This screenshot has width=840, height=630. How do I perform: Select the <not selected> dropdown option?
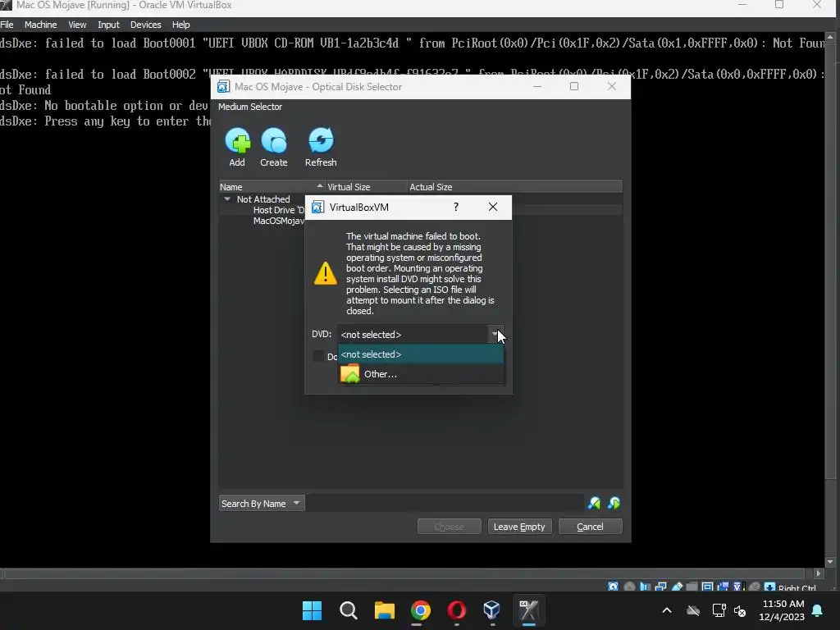(421, 354)
